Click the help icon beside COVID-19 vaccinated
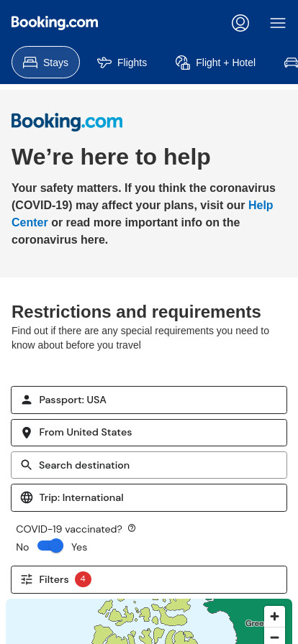Screen dimensions: 298x644 (132, 528)
